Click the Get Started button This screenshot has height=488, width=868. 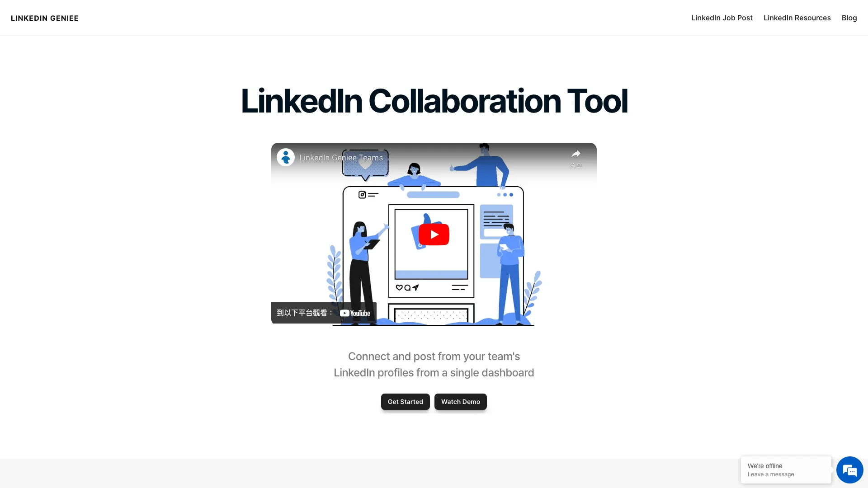click(406, 401)
